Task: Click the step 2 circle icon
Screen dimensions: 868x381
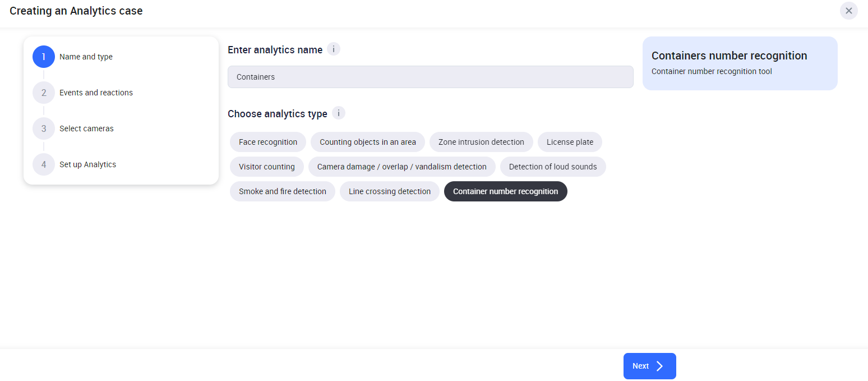Action: pos(44,93)
